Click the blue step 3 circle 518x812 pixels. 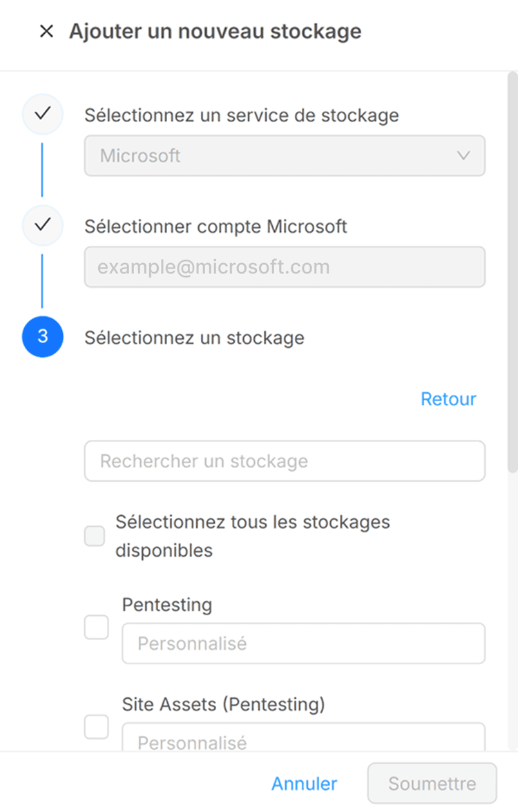click(43, 337)
